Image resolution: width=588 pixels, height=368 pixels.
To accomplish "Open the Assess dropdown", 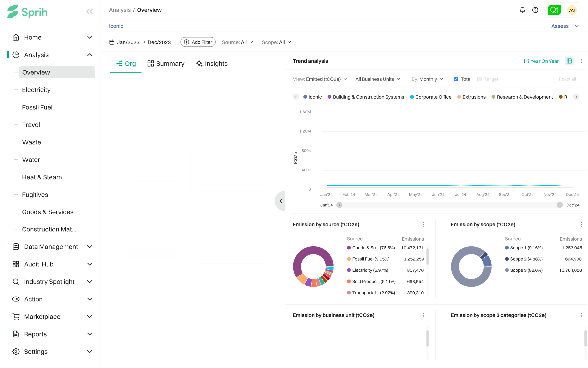I will click(x=565, y=26).
